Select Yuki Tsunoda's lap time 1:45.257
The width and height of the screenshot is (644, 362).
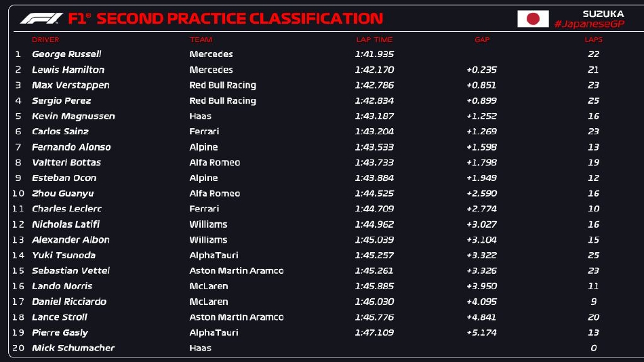374,256
